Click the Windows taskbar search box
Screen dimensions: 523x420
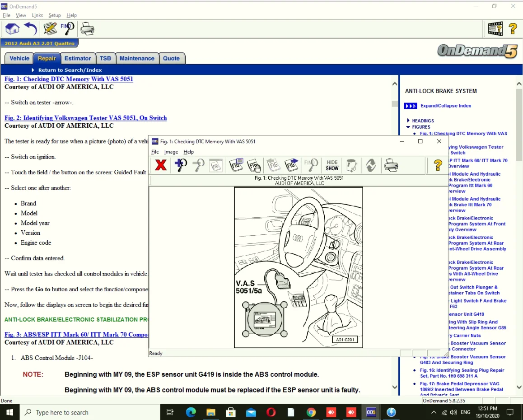(90, 412)
